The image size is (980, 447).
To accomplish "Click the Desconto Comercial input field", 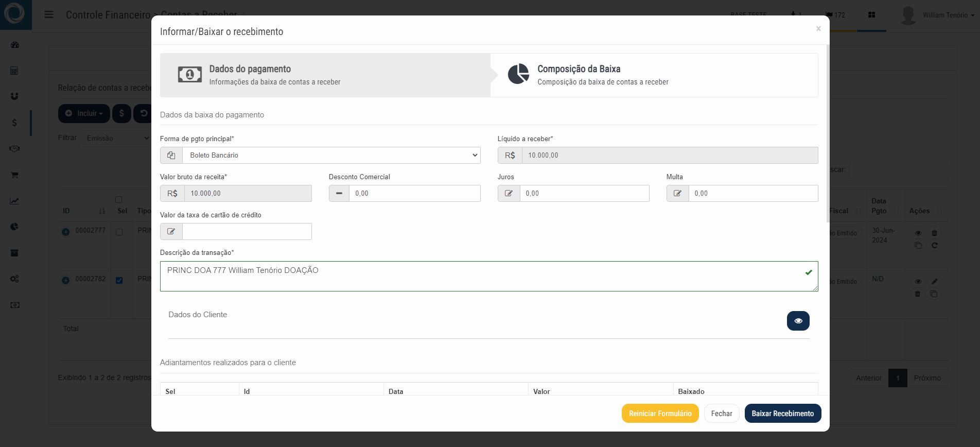I will tap(415, 193).
